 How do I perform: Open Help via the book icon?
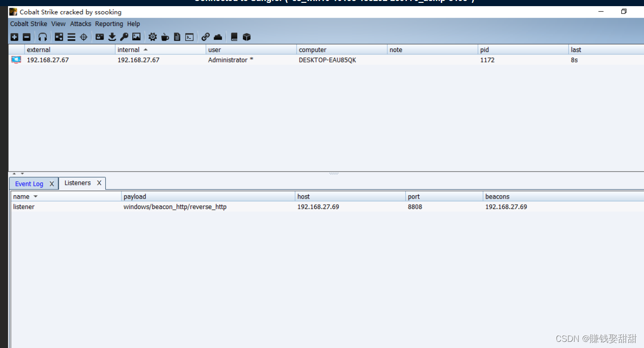click(x=234, y=37)
